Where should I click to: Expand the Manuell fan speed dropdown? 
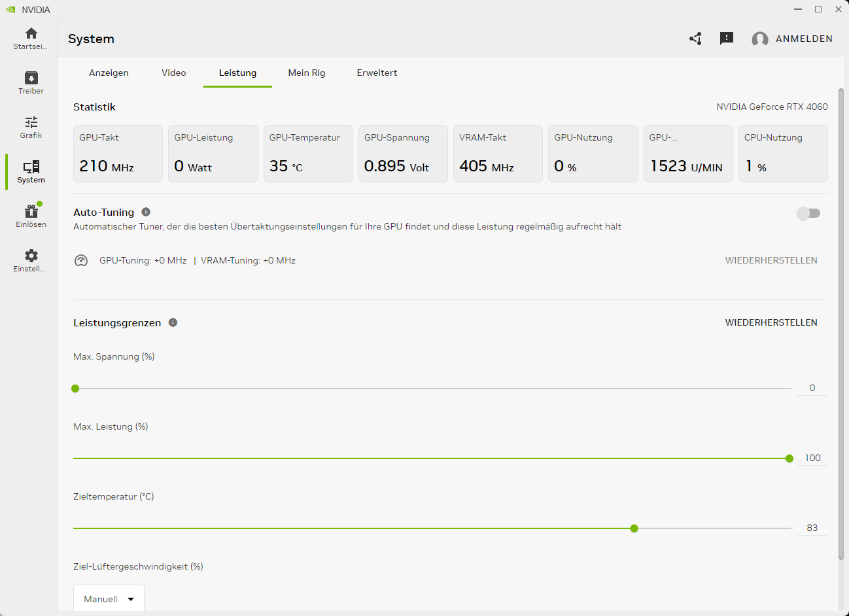(109, 599)
